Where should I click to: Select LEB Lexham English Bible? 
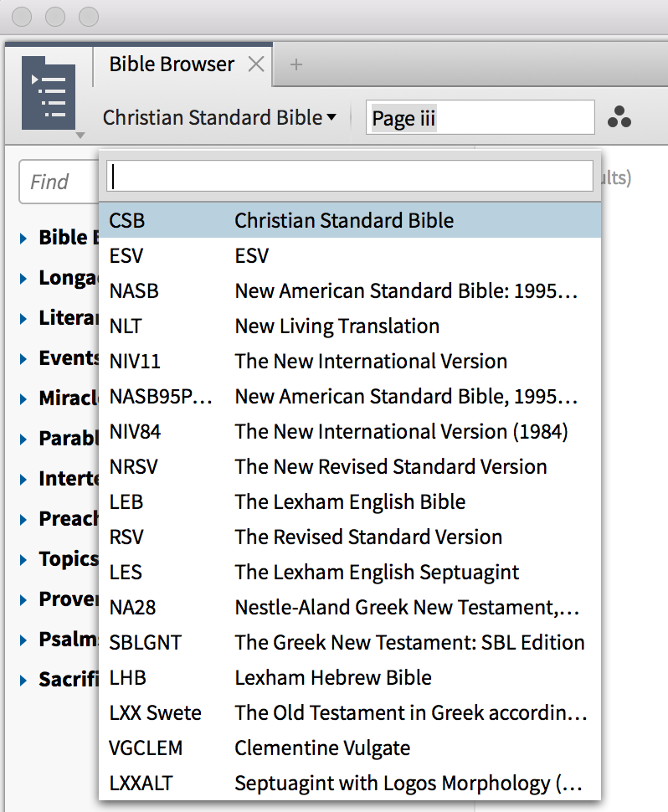[x=350, y=502]
